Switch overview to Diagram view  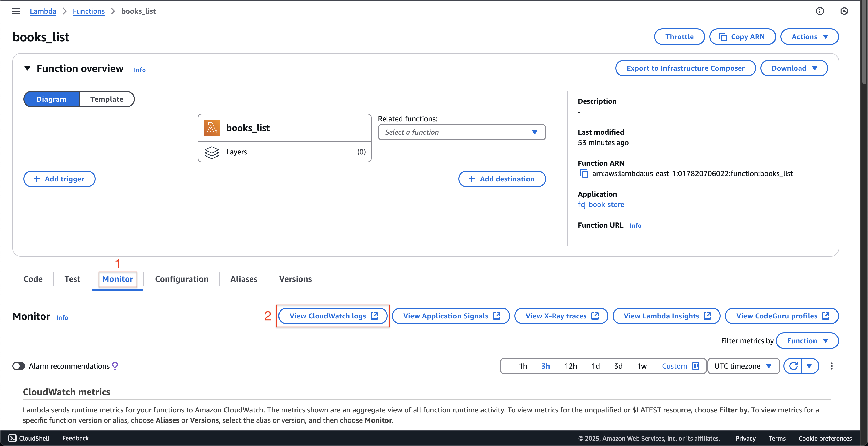pos(52,99)
